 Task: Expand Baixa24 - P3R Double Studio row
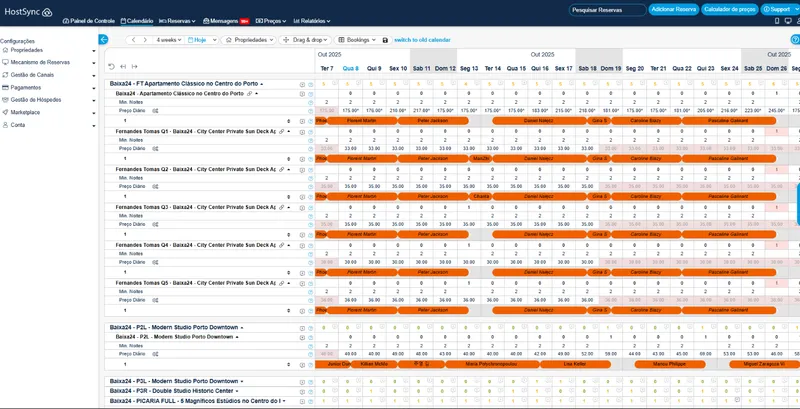coord(236,391)
